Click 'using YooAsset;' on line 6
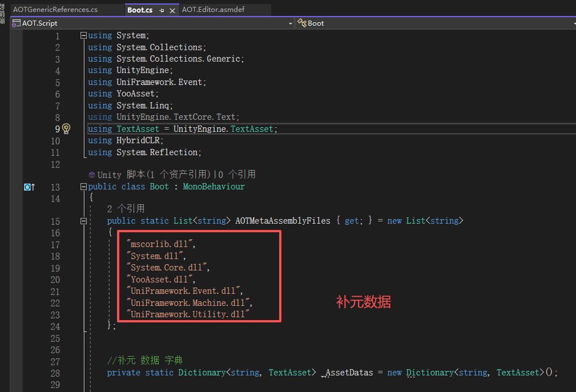Image resolution: width=576 pixels, height=392 pixels. pyautogui.click(x=123, y=94)
